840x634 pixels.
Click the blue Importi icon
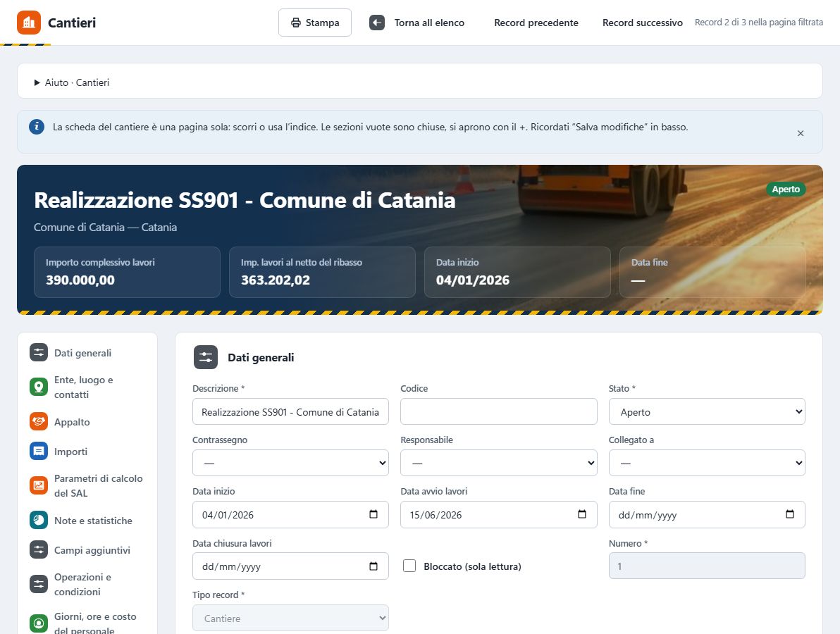tap(39, 451)
